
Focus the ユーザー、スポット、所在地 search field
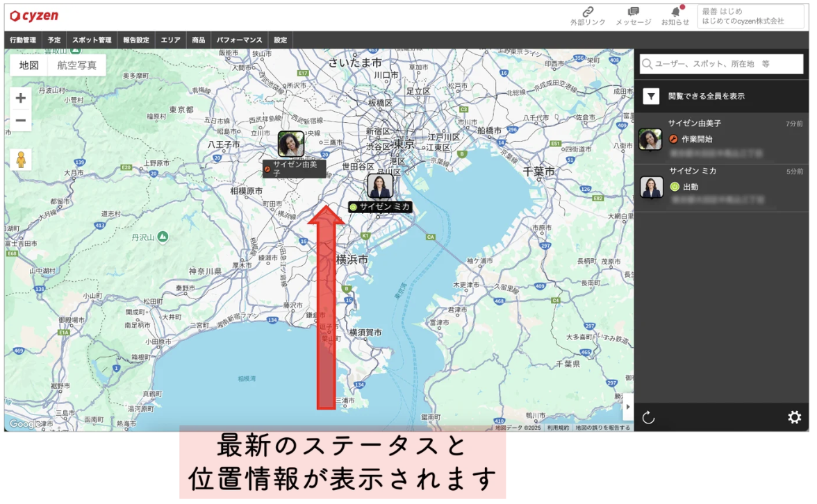click(722, 64)
